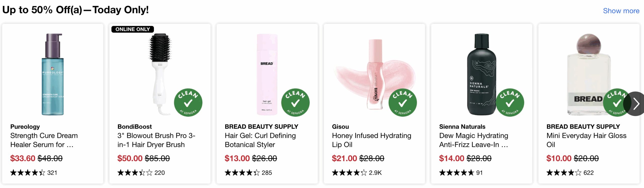
Task: Open the 3" Blowout Brush Pro title
Action: pos(156,140)
